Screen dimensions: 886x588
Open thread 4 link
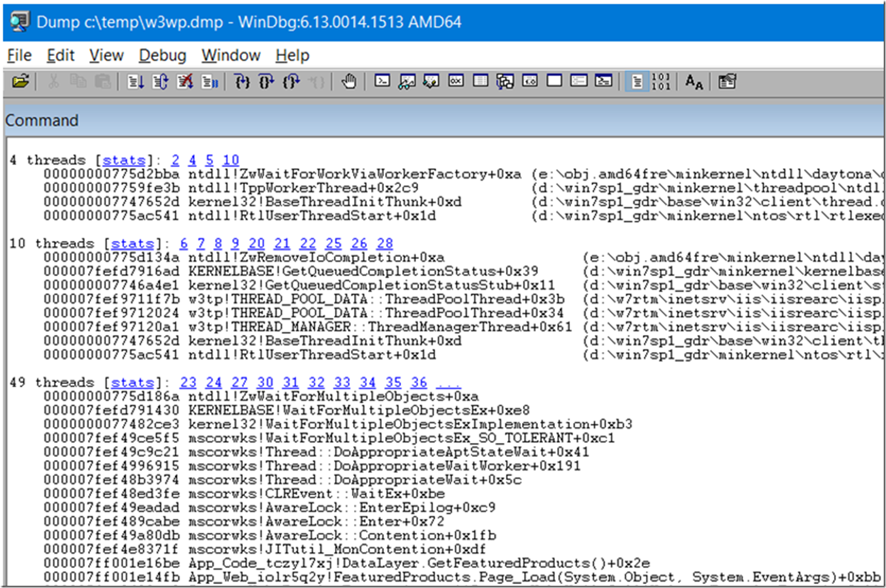[192, 160]
